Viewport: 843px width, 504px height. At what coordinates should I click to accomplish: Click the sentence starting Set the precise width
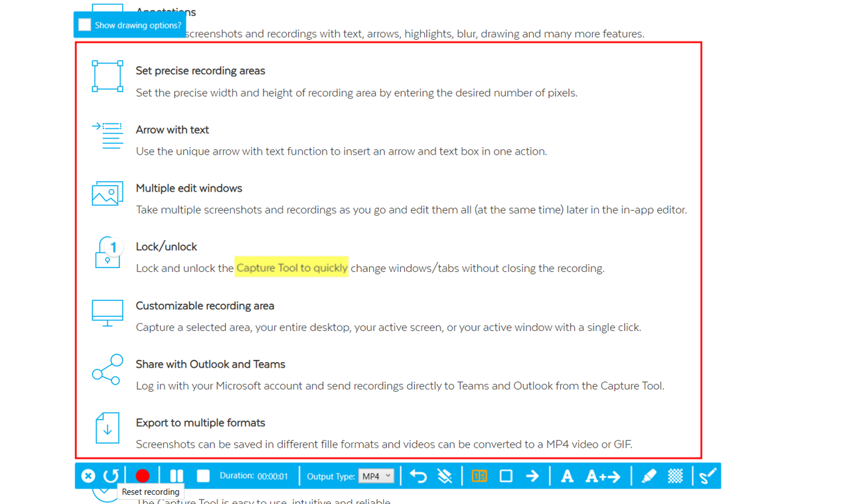[356, 93]
